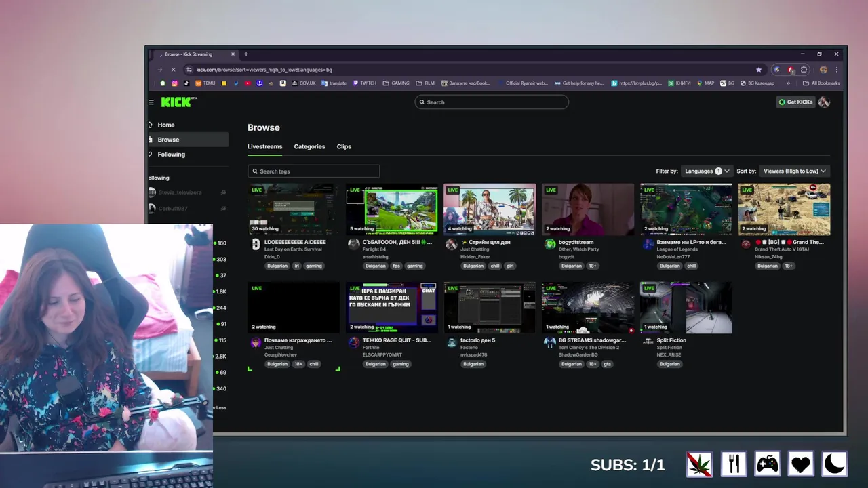
Task: Open the translate bookmark
Action: [x=334, y=83]
